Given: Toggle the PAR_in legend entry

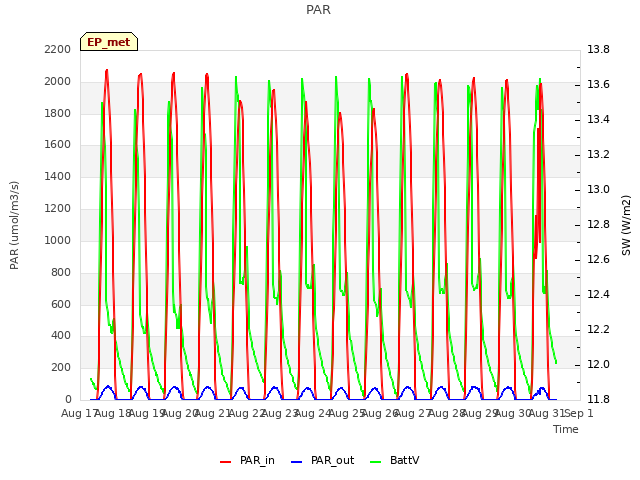Looking at the screenshot, I should [247, 460].
